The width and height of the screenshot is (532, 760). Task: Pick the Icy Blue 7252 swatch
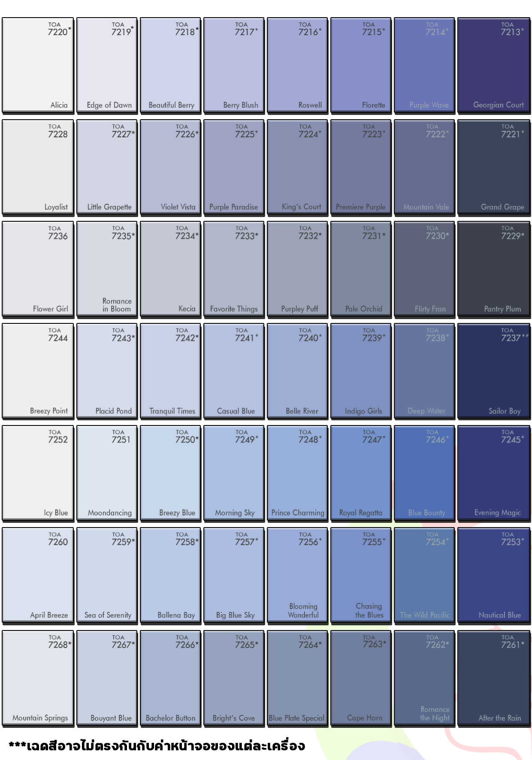[x=38, y=473]
